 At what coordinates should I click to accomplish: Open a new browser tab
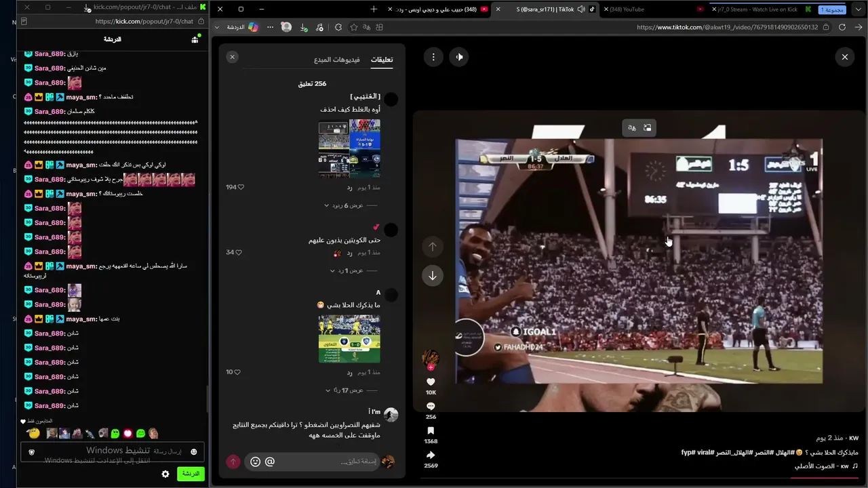coord(374,9)
